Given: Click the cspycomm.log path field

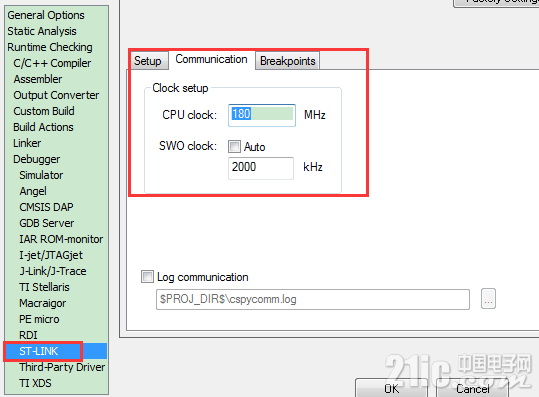Looking at the screenshot, I should point(313,299).
